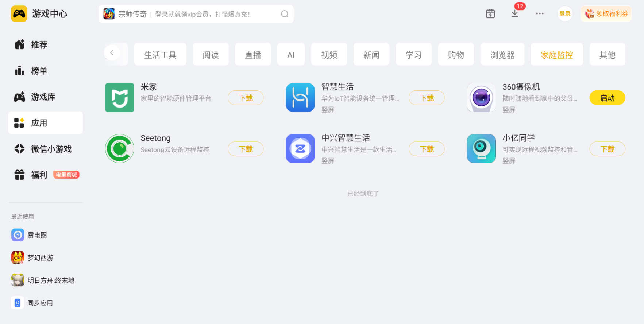This screenshot has height=324, width=644.
Task: Switch to the 直播 category tab
Action: 253,54
